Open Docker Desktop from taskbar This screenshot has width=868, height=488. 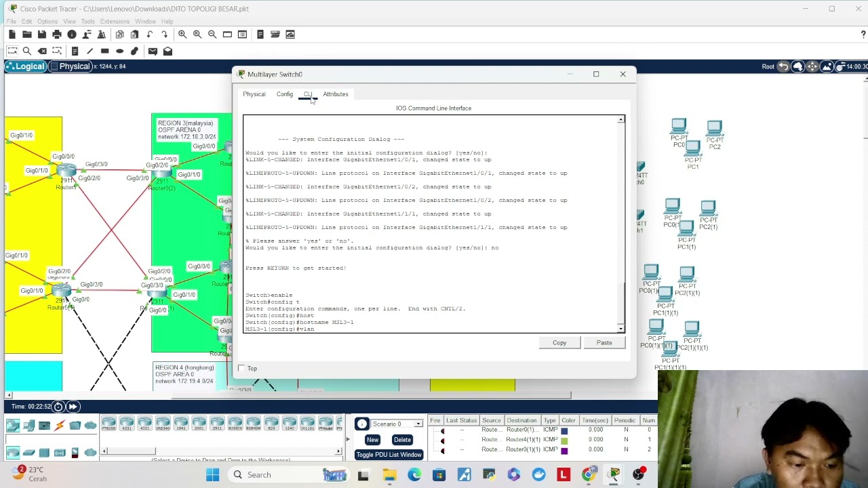pyautogui.click(x=538, y=475)
